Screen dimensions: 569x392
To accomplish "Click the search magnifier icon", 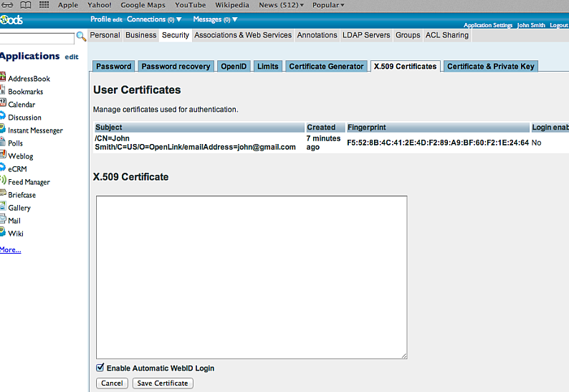I will coord(81,37).
